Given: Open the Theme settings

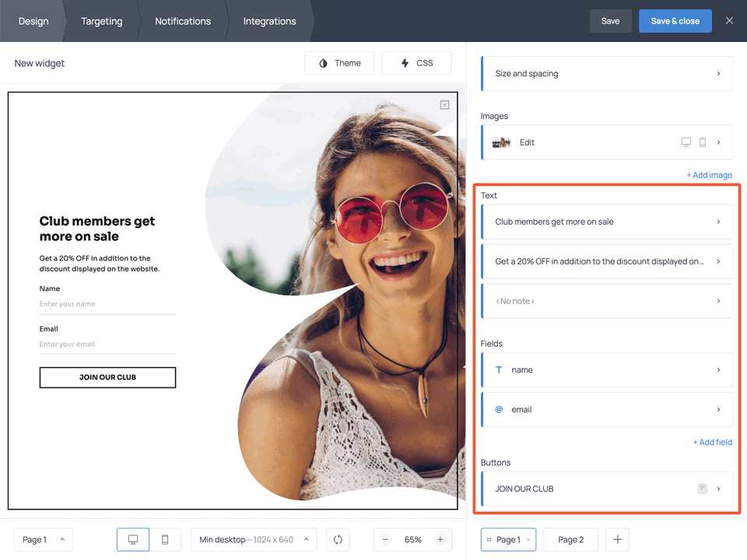Looking at the screenshot, I should point(339,62).
